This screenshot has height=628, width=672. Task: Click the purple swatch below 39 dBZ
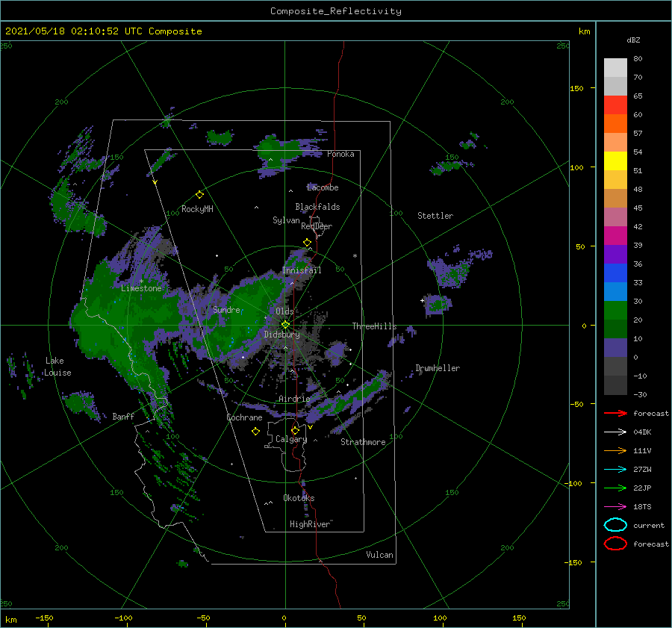[615, 255]
